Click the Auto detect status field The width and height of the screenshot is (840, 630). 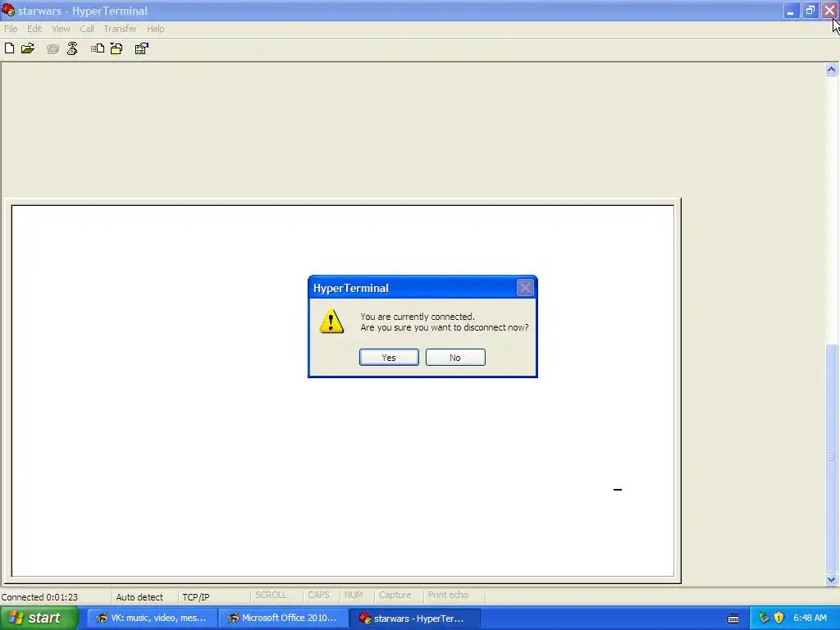pyautogui.click(x=139, y=597)
